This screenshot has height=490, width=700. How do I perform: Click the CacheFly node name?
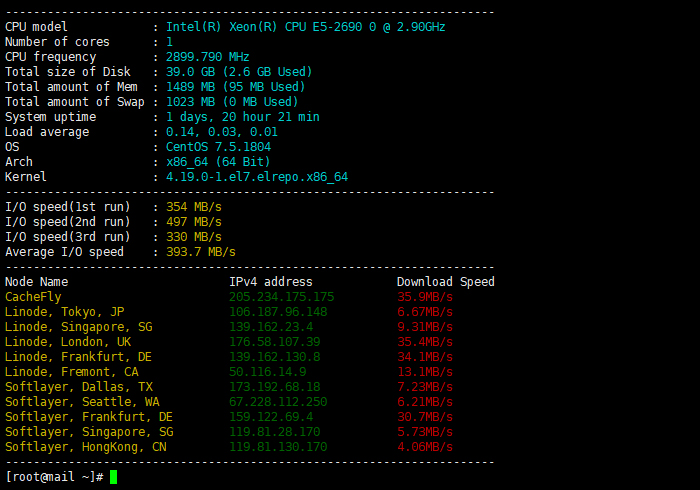click(x=33, y=297)
